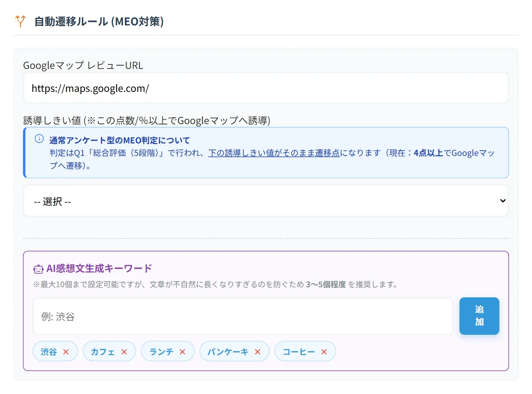Click the パンケーキ tag label
Viewport: 532px width, 394px height.
[228, 352]
